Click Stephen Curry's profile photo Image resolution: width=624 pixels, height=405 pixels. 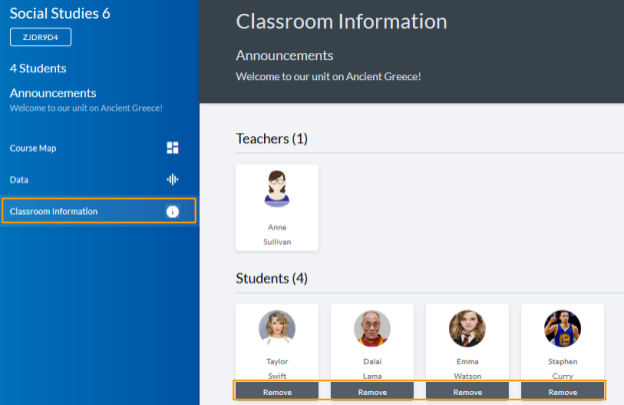[562, 328]
